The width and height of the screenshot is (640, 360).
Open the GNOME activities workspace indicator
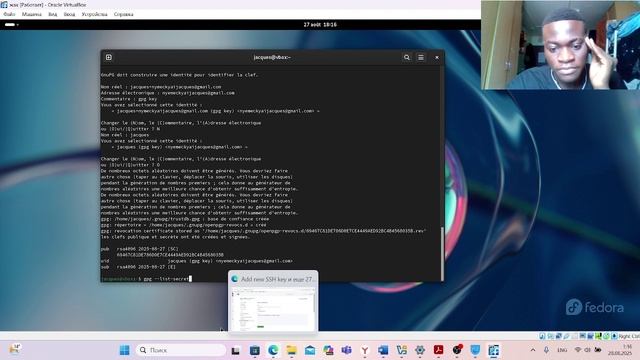coord(11,24)
